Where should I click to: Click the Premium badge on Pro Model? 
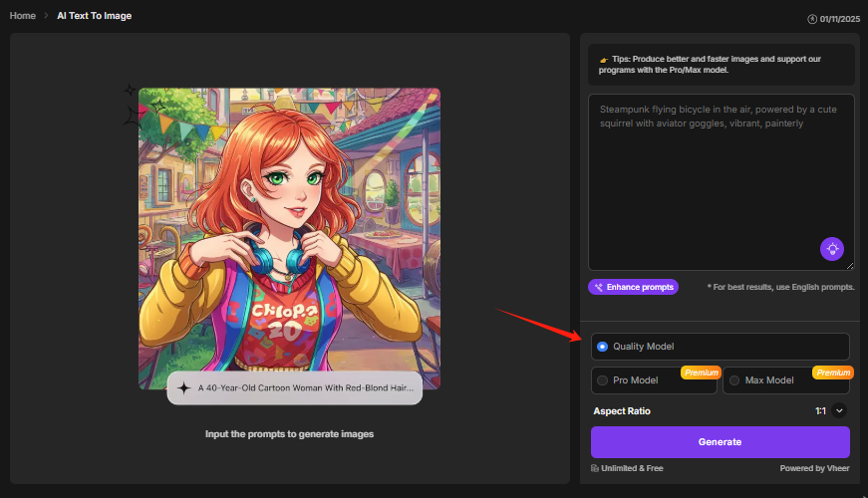701,373
